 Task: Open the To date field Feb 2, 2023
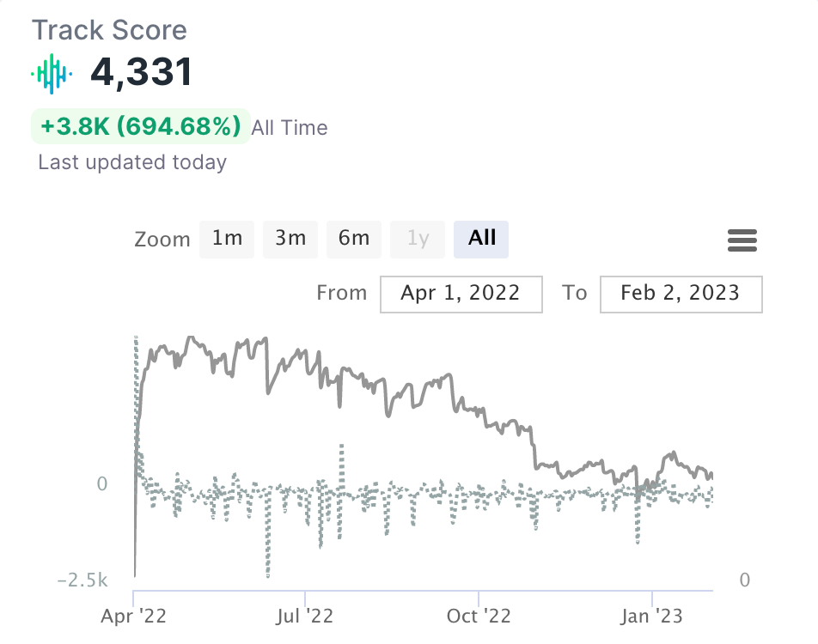(x=681, y=294)
